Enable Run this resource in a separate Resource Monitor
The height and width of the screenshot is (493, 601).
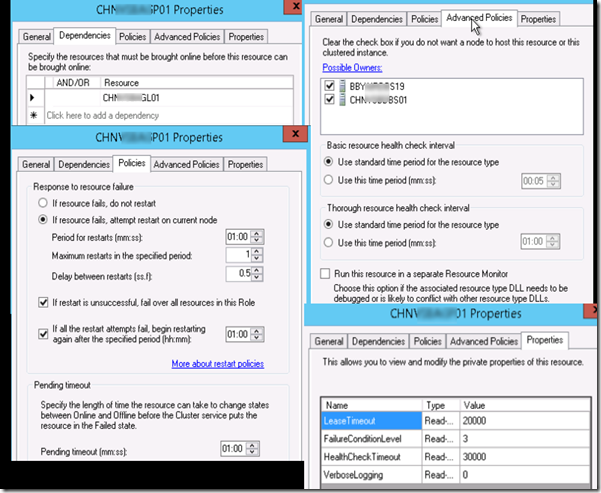click(x=325, y=274)
